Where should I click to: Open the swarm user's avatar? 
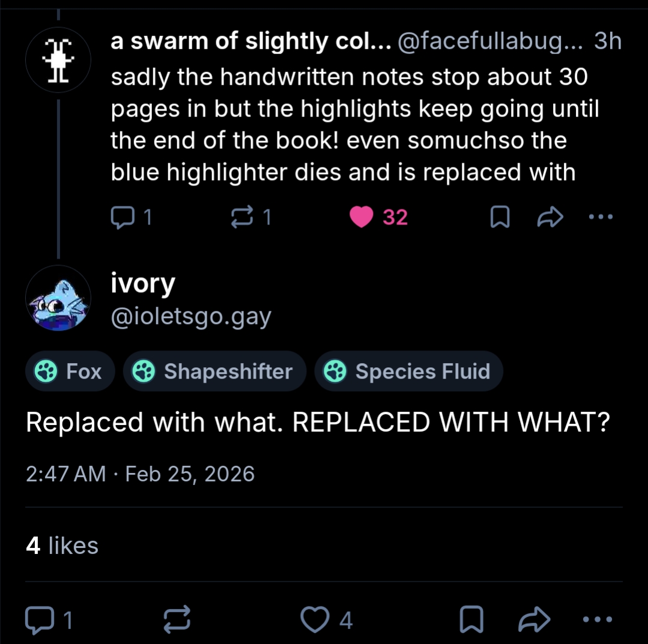coord(58,60)
